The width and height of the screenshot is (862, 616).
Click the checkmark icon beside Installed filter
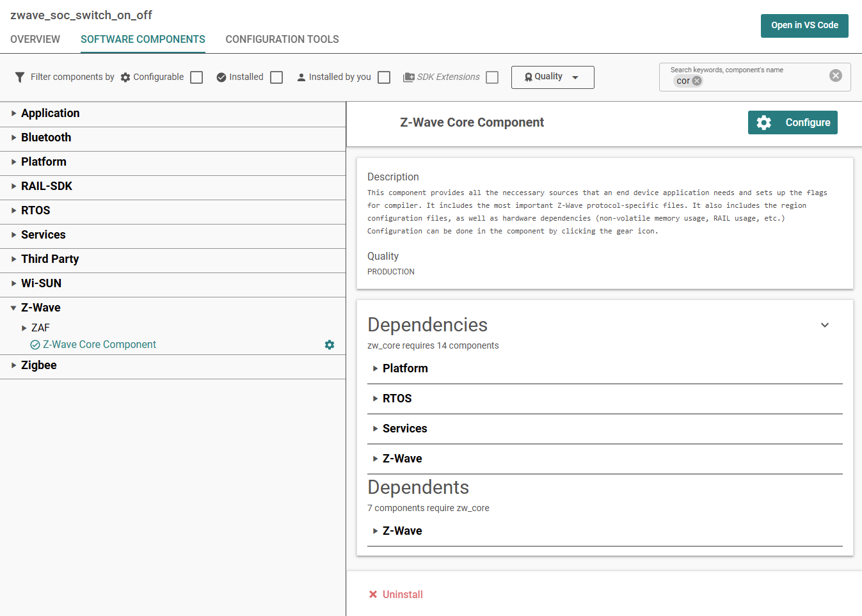click(221, 77)
